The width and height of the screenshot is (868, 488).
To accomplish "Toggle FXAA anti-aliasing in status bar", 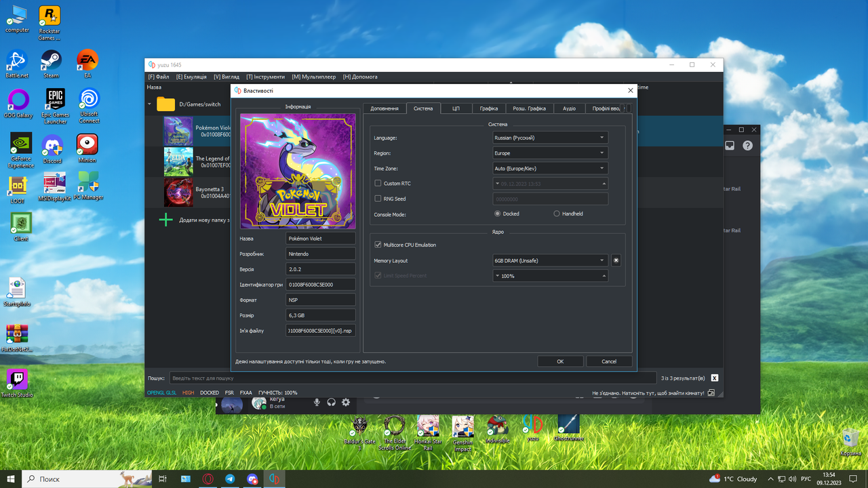I will 245,392.
